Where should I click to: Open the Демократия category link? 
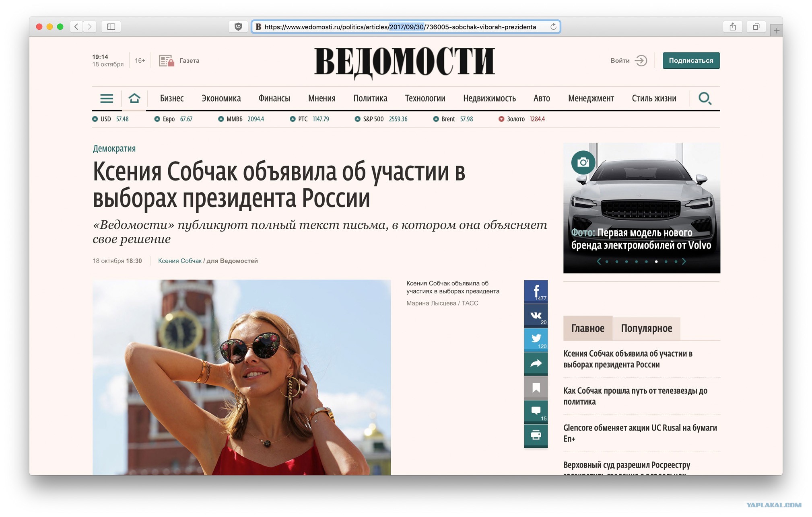click(x=114, y=148)
